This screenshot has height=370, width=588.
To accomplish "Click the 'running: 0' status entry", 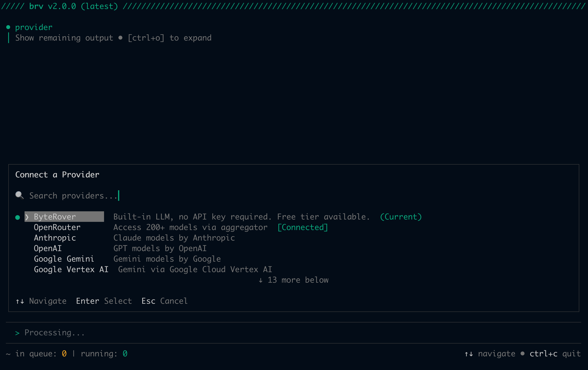I will [104, 354].
